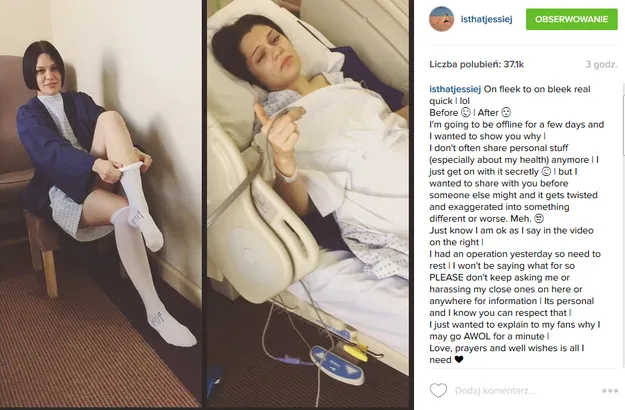
Task: Click the sad emoji after "After"
Action: pos(506,112)
